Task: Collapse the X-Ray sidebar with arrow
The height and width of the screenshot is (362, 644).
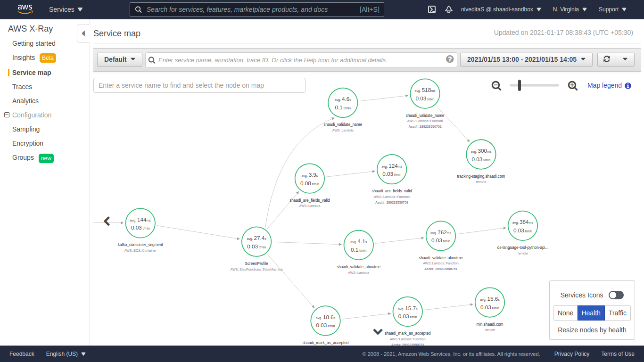Action: coord(83,33)
